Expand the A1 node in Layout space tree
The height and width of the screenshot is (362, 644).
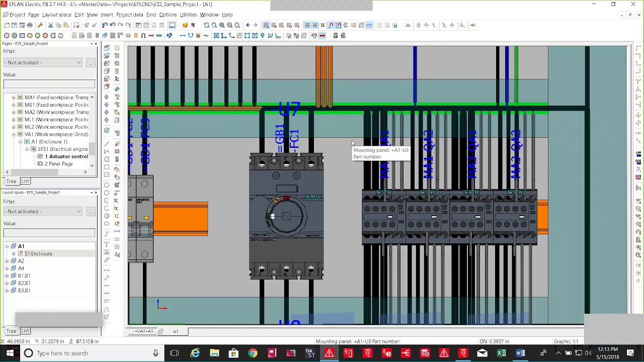tap(7, 246)
